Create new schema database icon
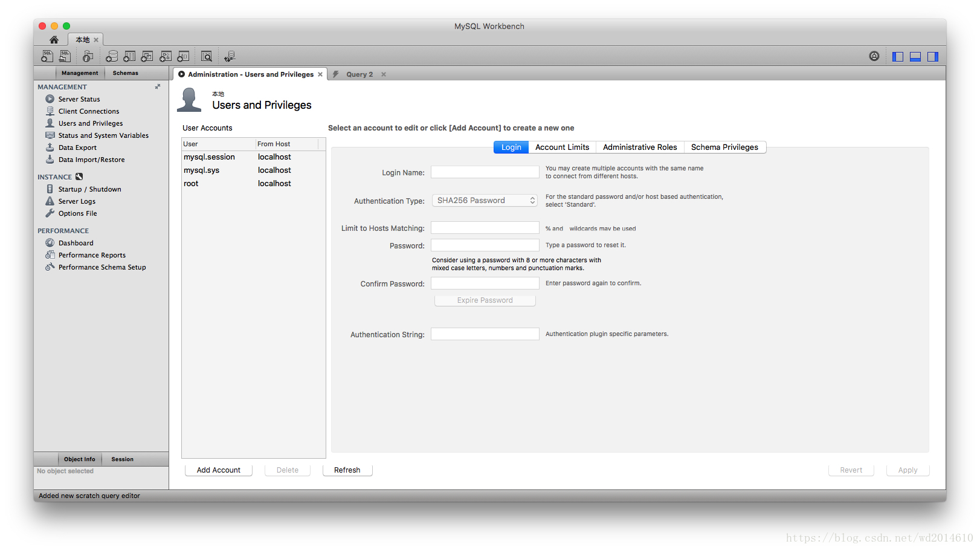980x550 pixels. pos(112,56)
